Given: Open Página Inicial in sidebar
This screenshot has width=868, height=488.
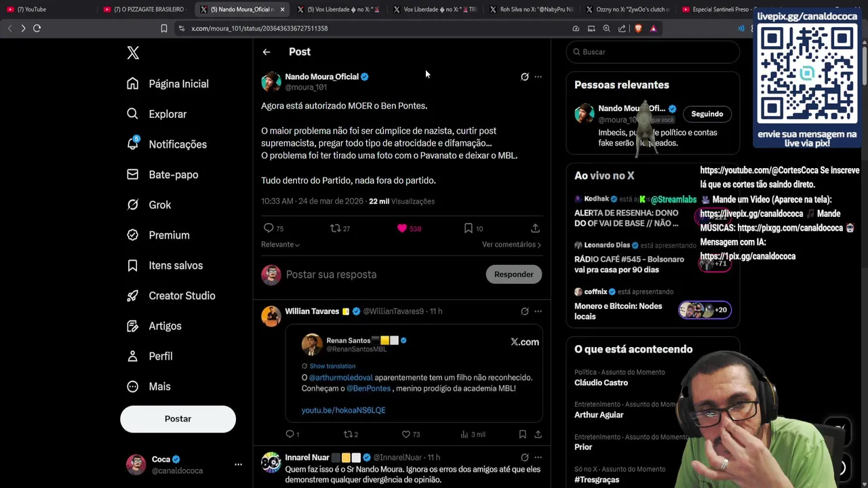Looking at the screenshot, I should pyautogui.click(x=167, y=83).
